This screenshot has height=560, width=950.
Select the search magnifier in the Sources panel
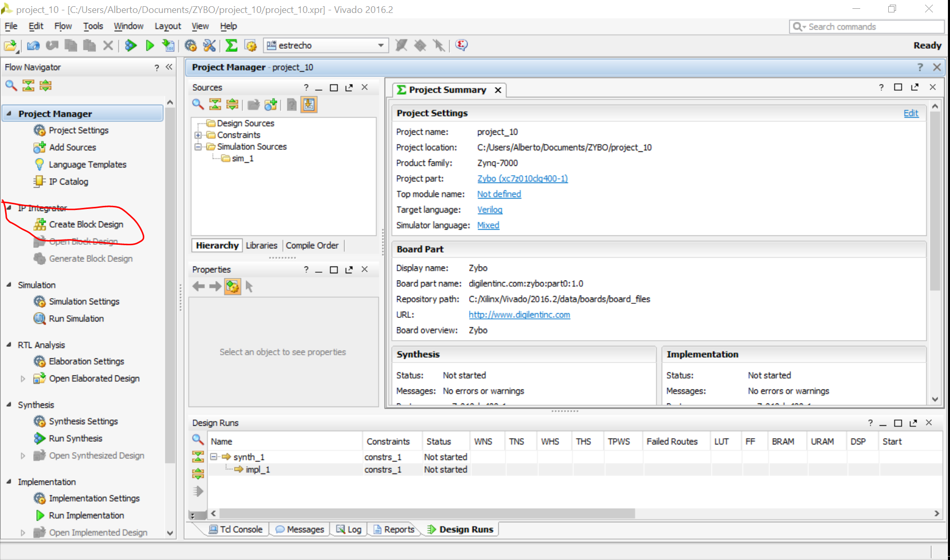coord(197,104)
